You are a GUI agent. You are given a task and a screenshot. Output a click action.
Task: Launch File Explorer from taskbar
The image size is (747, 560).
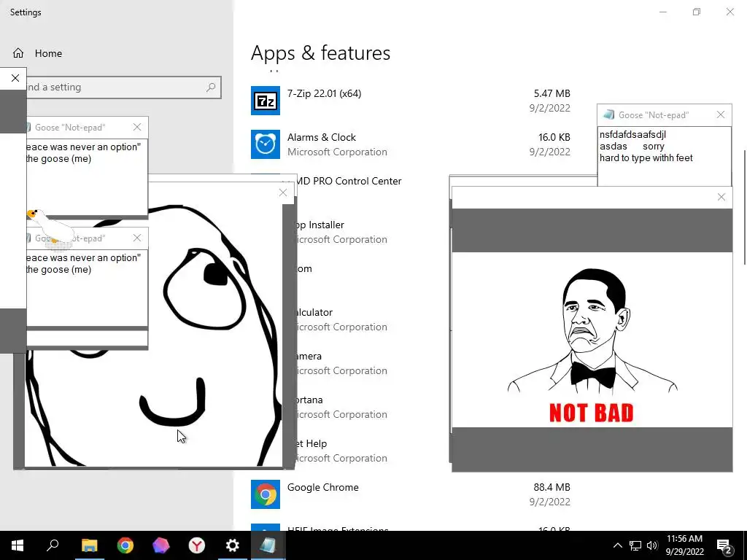pos(89,545)
